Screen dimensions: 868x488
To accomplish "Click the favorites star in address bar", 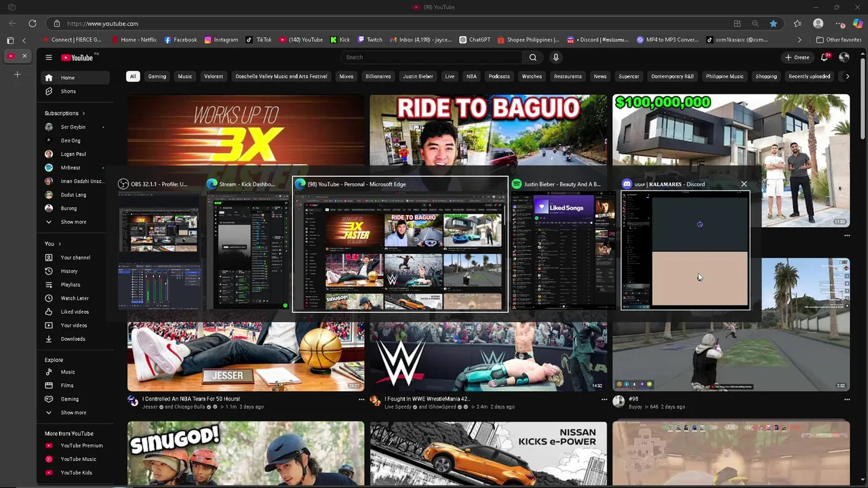I will (x=773, y=24).
